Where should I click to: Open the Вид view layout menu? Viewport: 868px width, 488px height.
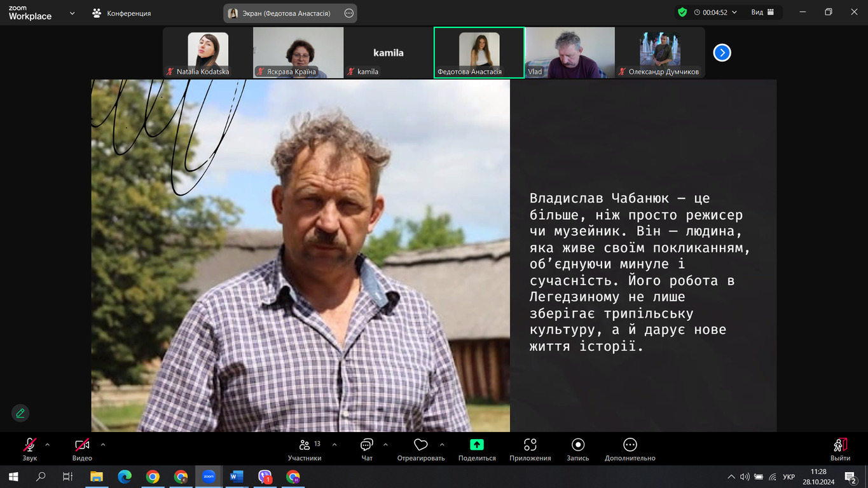click(762, 12)
